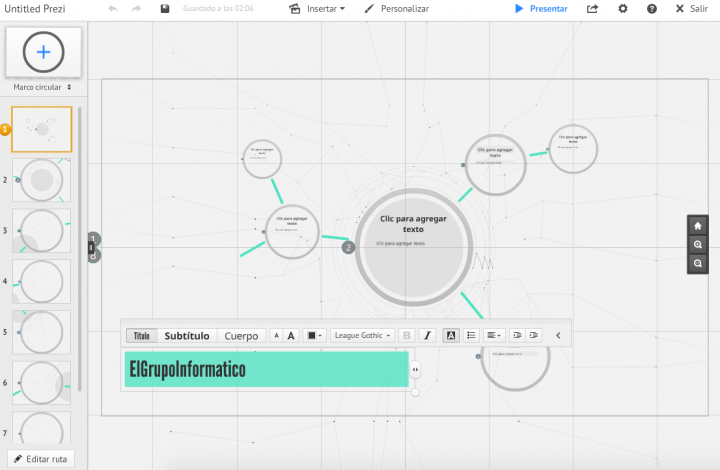Image resolution: width=720 pixels, height=470 pixels.
Task: Toggle text background highlight button
Action: (x=450, y=336)
